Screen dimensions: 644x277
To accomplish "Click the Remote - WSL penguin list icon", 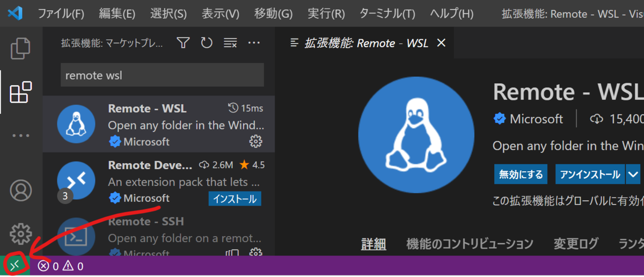I will [76, 124].
